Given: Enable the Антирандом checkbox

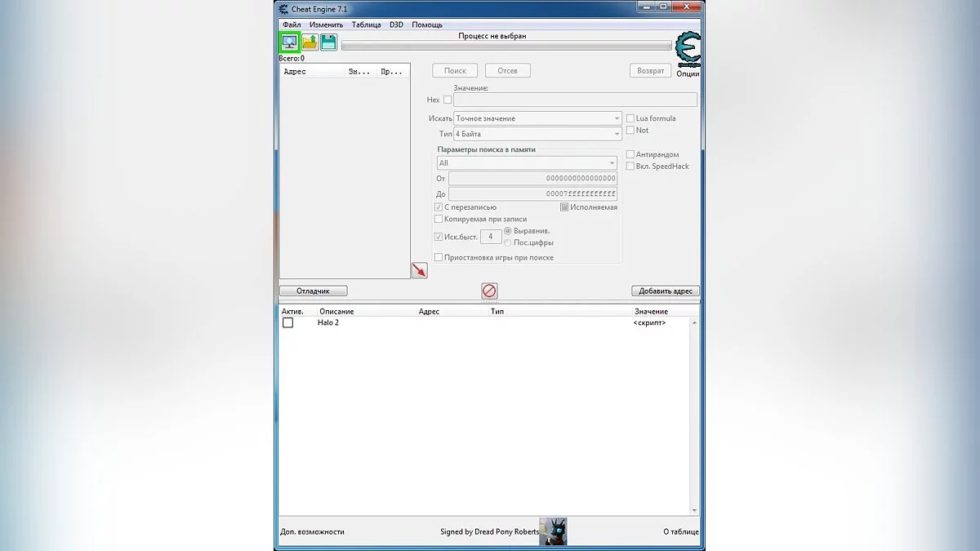Looking at the screenshot, I should [630, 154].
